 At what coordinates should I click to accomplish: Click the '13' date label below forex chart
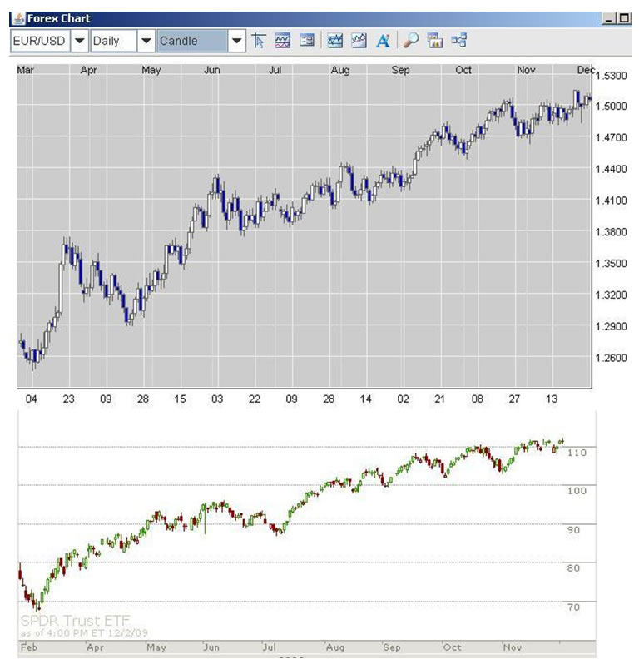(552, 399)
